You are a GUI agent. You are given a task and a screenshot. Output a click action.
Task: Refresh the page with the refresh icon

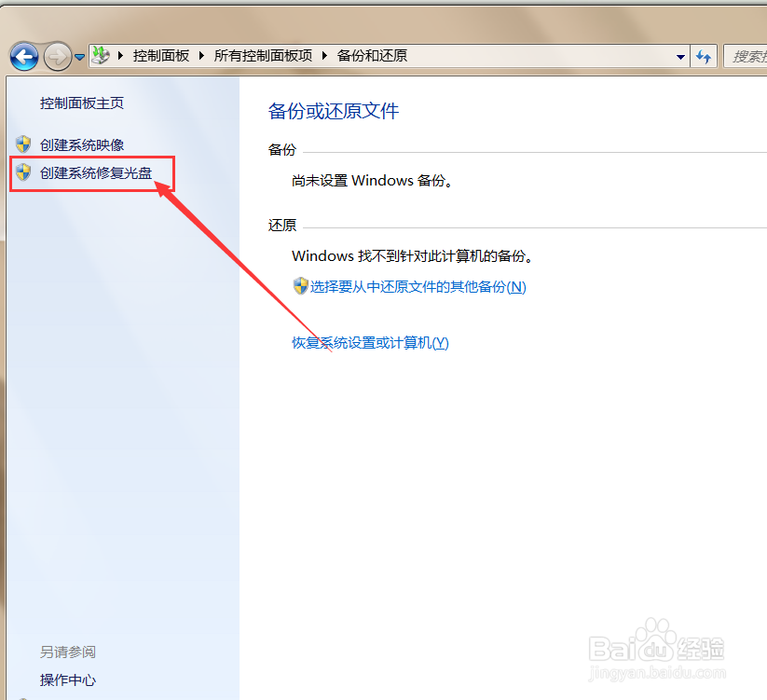point(704,57)
